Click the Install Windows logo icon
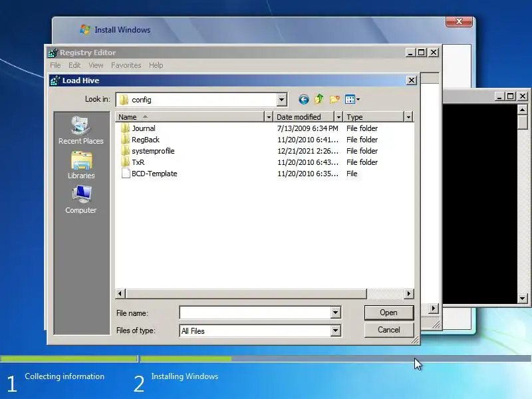This screenshot has width=532, height=399. [85, 29]
